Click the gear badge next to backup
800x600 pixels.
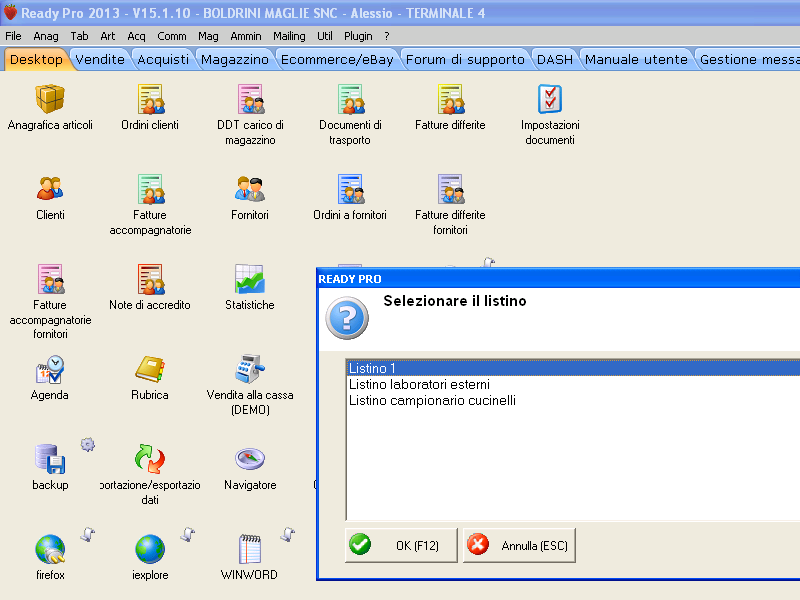pyautogui.click(x=88, y=445)
